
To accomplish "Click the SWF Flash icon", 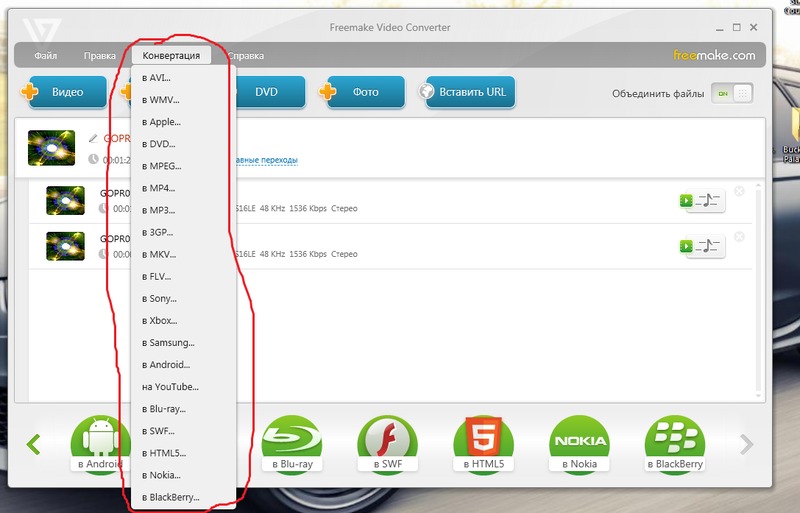I will pos(388,445).
